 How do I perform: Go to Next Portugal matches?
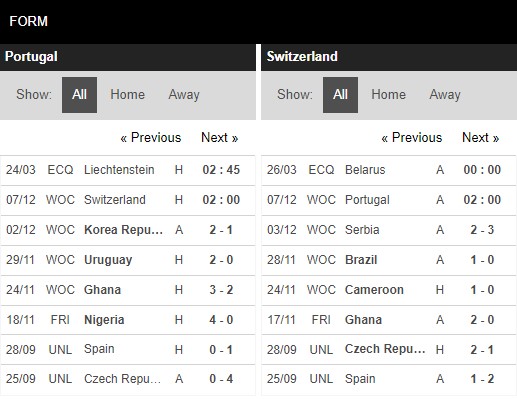pyautogui.click(x=219, y=138)
